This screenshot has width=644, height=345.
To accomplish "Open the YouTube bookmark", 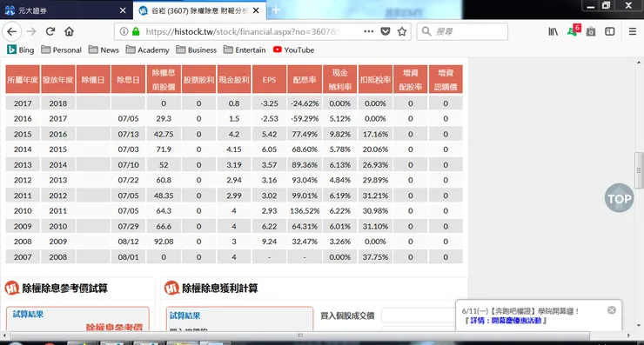I will coord(293,50).
